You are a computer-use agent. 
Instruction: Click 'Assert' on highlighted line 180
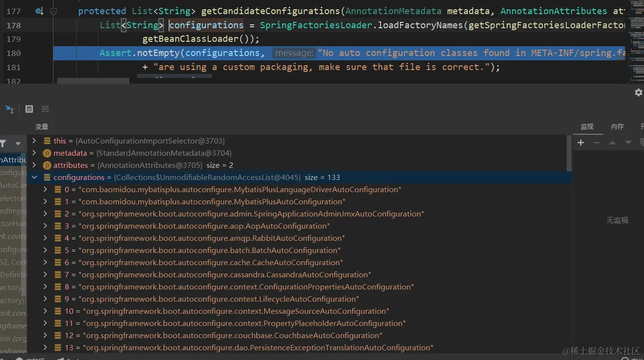(116, 53)
